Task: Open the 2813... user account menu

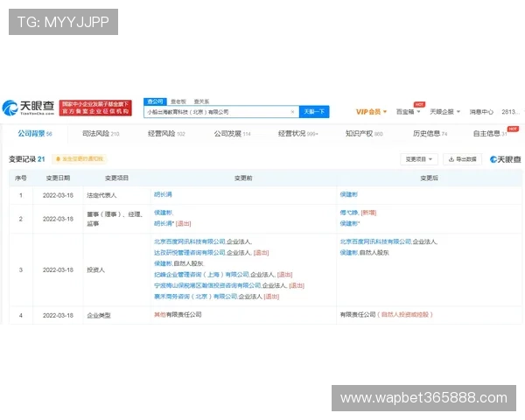Action: click(x=511, y=112)
